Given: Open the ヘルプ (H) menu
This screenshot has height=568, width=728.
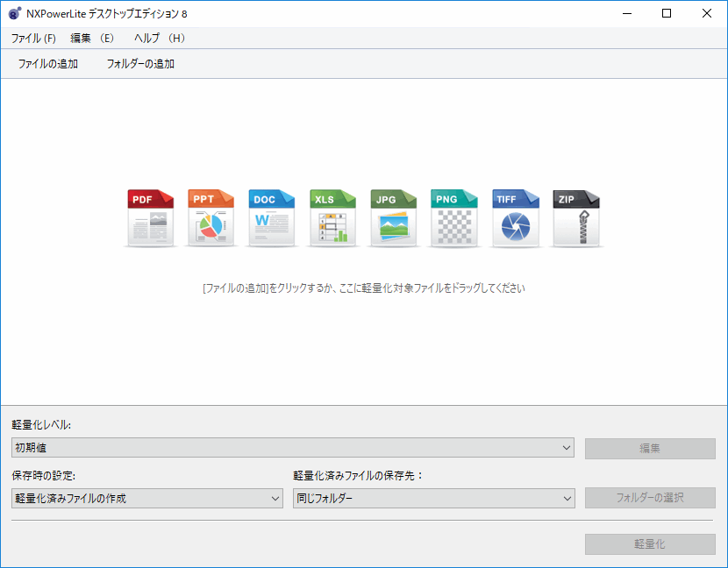Looking at the screenshot, I should 160,38.
